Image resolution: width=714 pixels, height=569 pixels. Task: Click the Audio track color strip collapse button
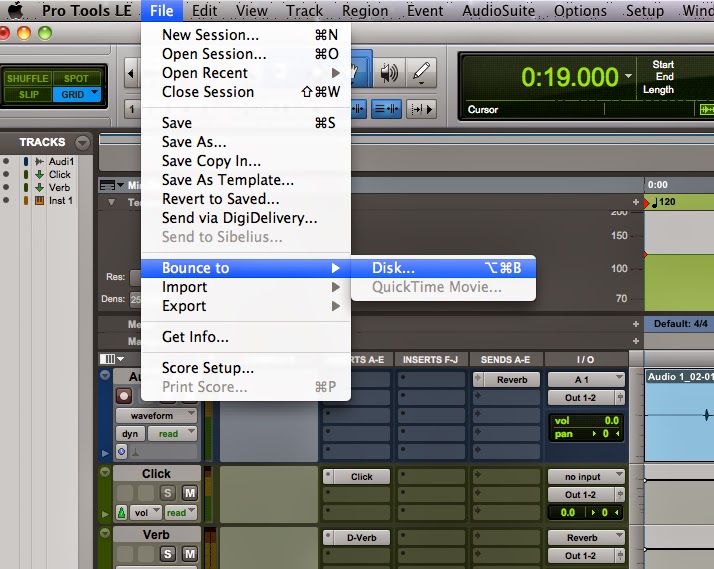click(x=105, y=375)
